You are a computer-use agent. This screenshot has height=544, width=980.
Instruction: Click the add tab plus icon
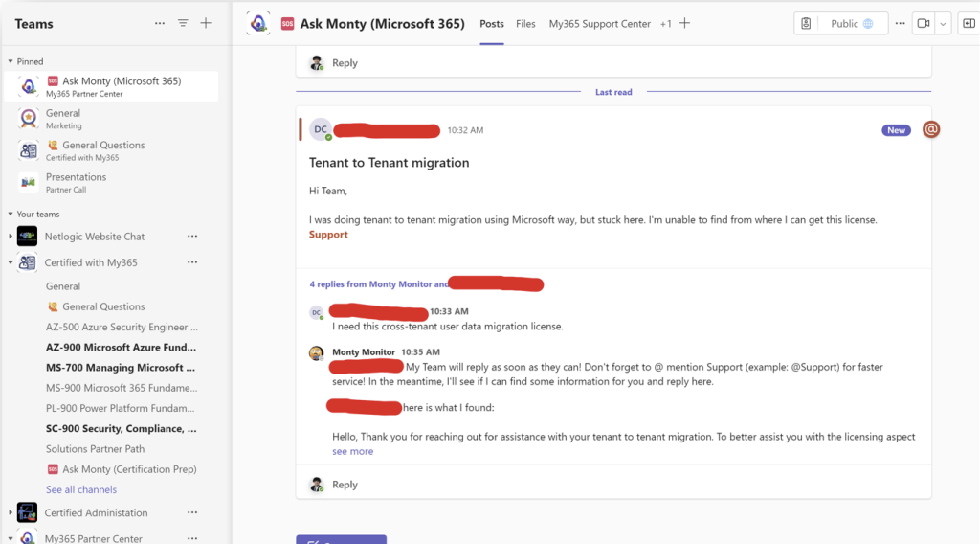(x=684, y=24)
